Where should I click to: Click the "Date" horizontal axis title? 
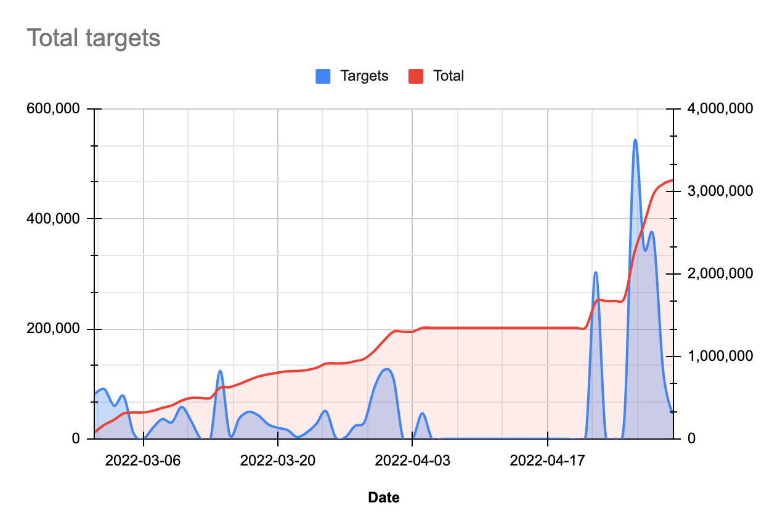click(x=383, y=498)
